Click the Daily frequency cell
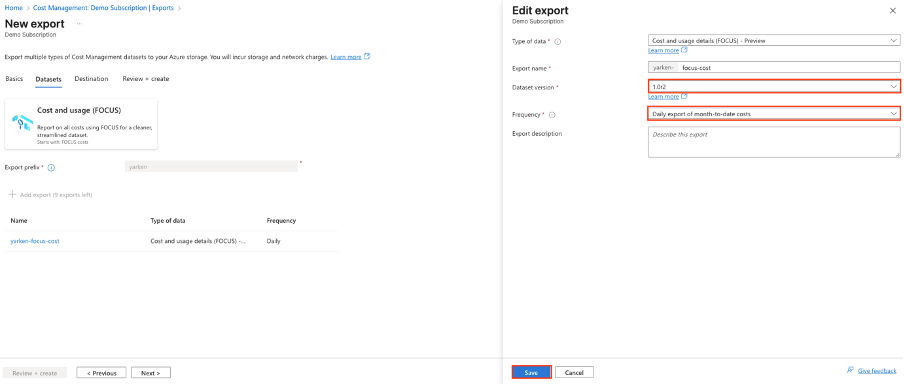This screenshot has width=904, height=384. 273,241
